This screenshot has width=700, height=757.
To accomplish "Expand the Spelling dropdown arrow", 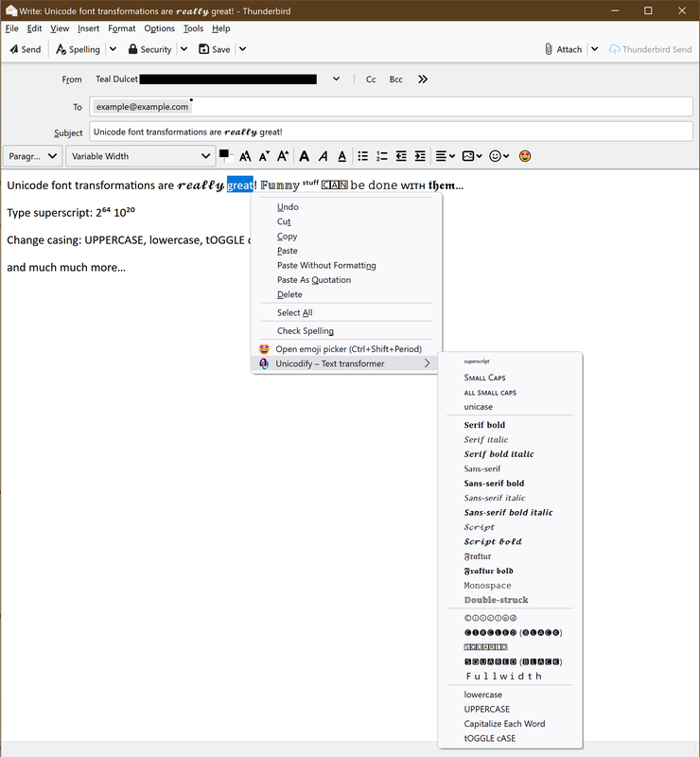I will [113, 49].
